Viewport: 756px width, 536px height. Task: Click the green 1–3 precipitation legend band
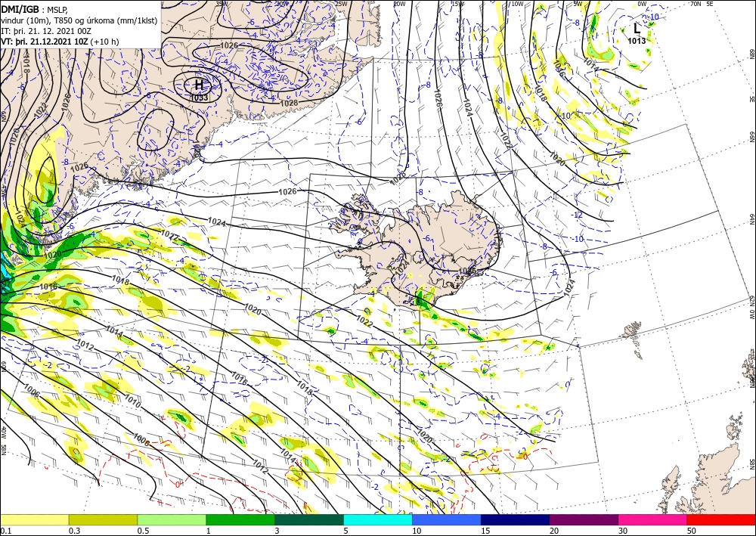pos(240,519)
